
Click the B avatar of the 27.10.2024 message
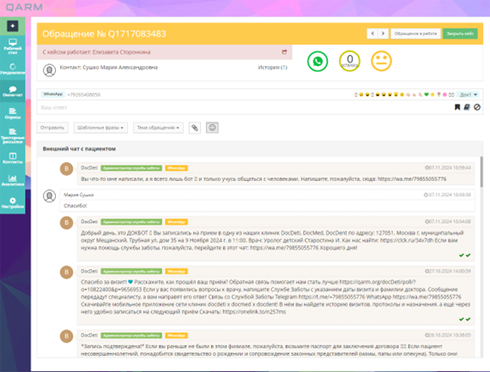click(66, 272)
